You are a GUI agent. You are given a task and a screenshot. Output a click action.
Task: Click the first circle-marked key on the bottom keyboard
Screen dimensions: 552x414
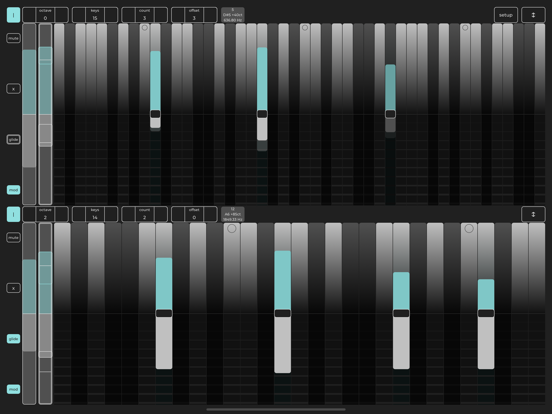pyautogui.click(x=232, y=268)
